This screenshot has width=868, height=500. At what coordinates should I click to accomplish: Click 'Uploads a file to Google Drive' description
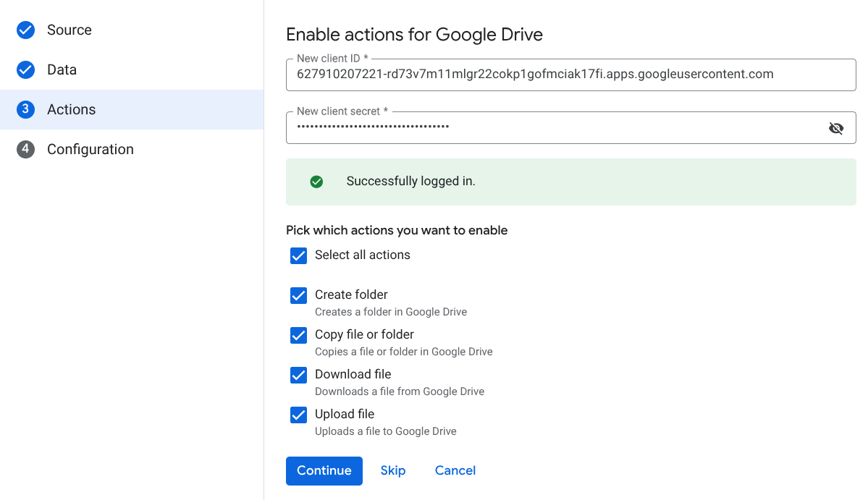pyautogui.click(x=386, y=431)
